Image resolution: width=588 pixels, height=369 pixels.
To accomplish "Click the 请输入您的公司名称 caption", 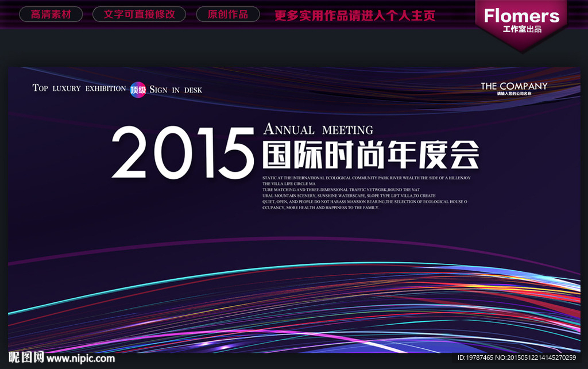I will click(x=514, y=94).
